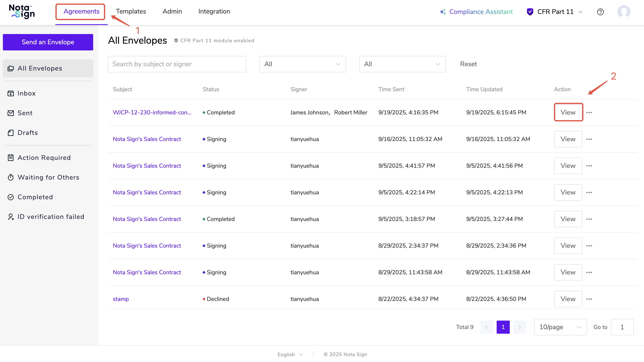Focus the search by subject field
The image size is (644, 362).
[x=177, y=64]
